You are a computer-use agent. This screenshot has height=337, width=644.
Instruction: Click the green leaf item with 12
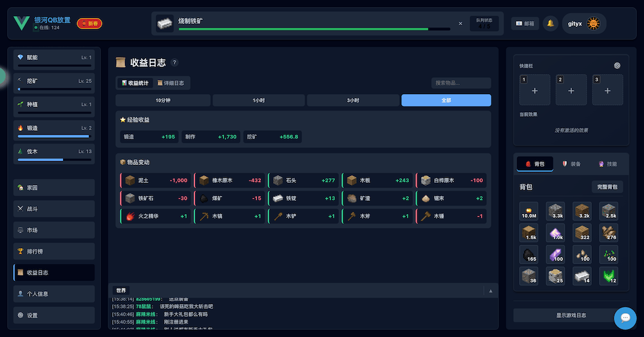click(x=609, y=276)
